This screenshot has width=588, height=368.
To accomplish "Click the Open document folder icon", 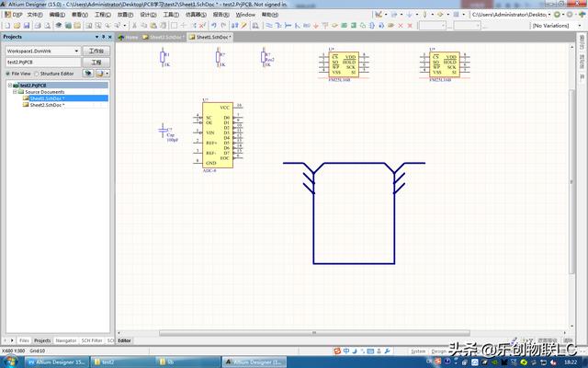I will pyautogui.click(x=17, y=26).
